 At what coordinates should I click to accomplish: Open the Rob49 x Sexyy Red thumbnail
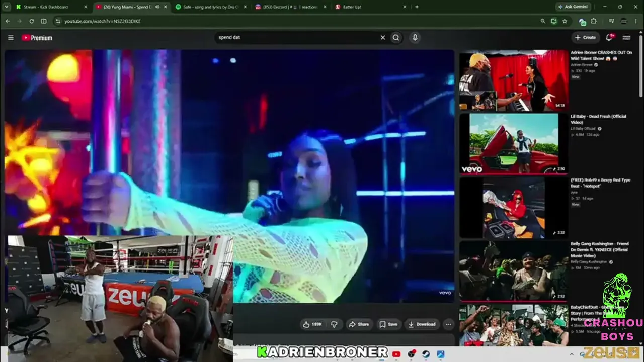coord(514,207)
